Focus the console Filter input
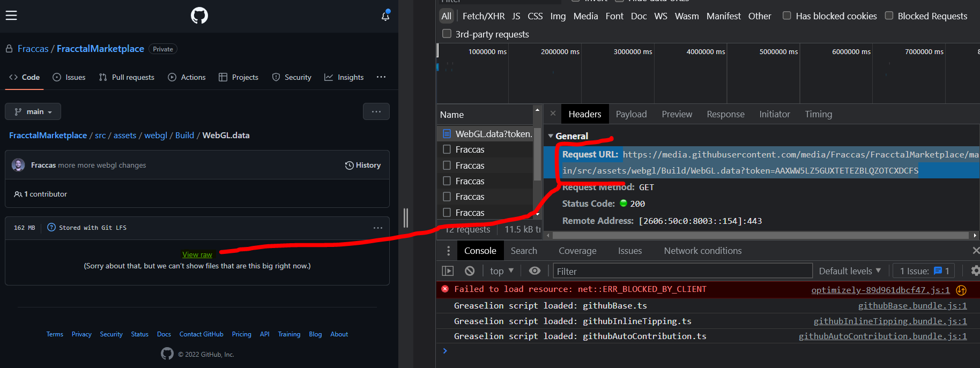Viewport: 980px width, 368px height. coord(682,272)
